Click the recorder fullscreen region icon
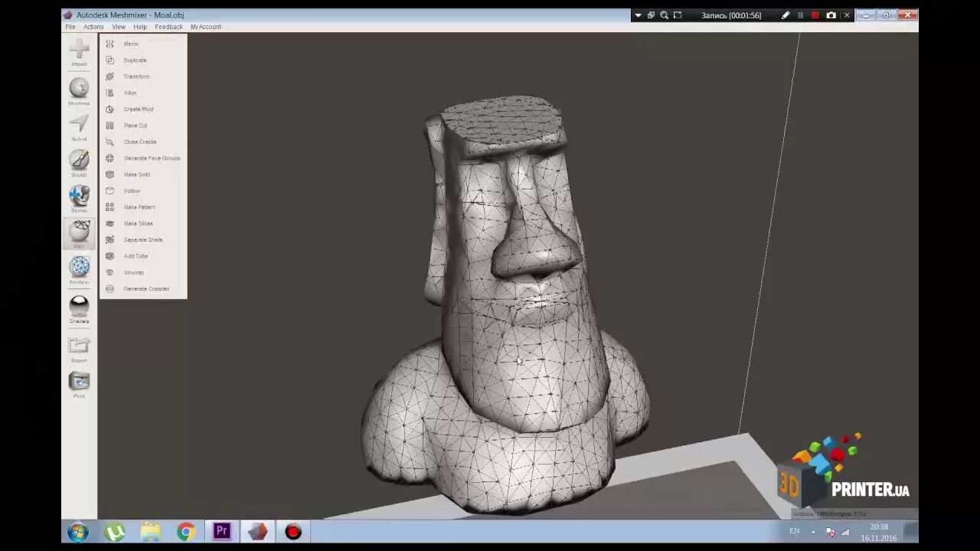The width and height of the screenshot is (980, 551). [x=678, y=15]
